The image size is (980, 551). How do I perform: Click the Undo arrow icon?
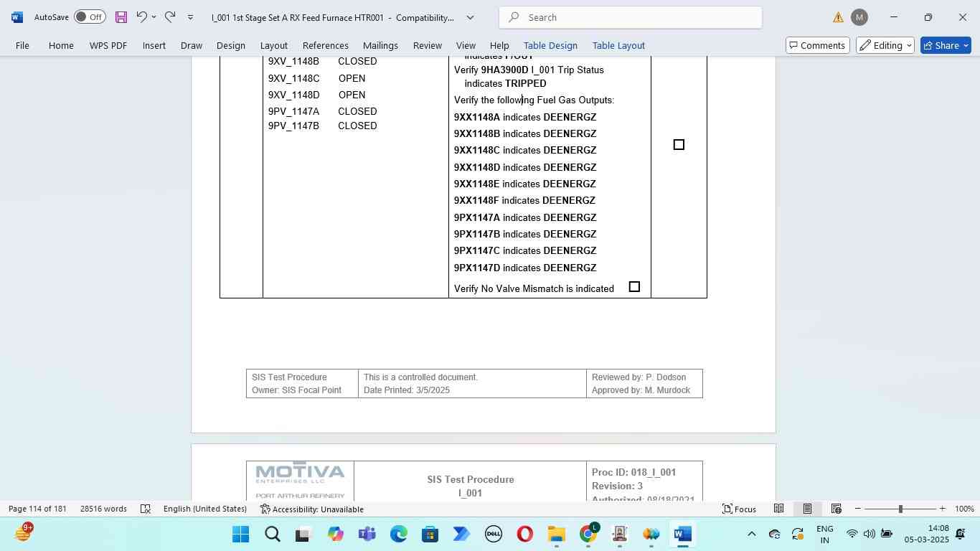click(x=141, y=17)
